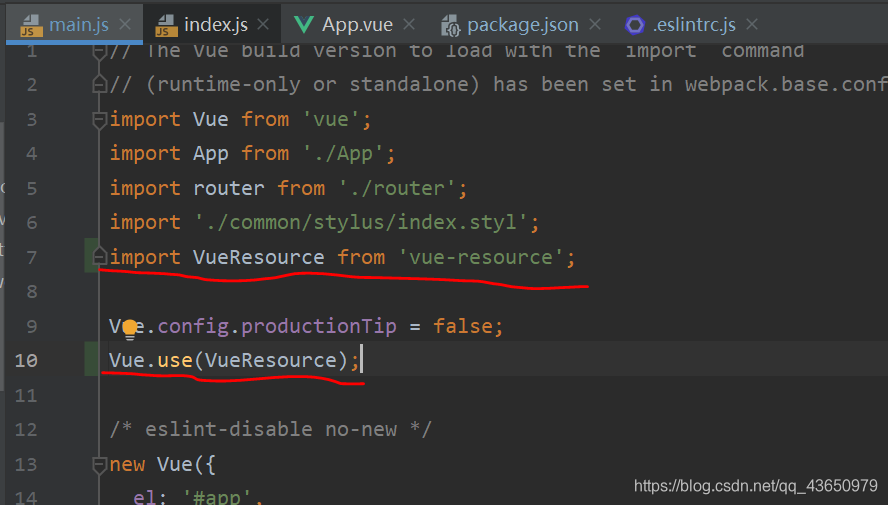Open the yellow lightbulb quick-fix on line 9
The height and width of the screenshot is (505, 888).
pos(130,329)
